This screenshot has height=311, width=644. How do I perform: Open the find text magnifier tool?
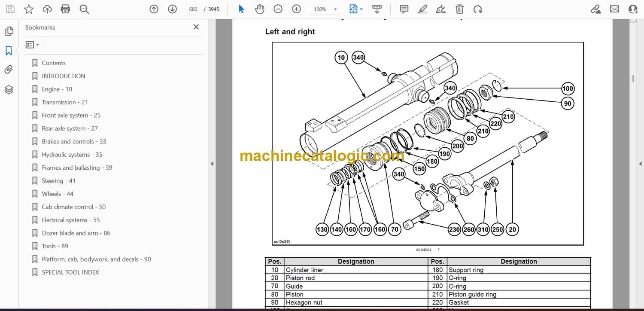(84, 9)
